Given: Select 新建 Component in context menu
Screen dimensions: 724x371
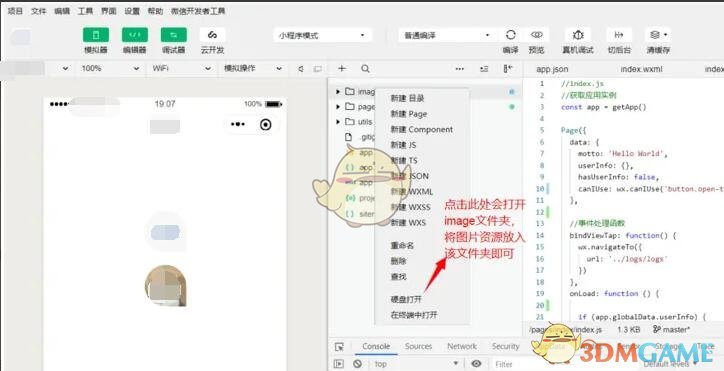Looking at the screenshot, I should pyautogui.click(x=422, y=129).
